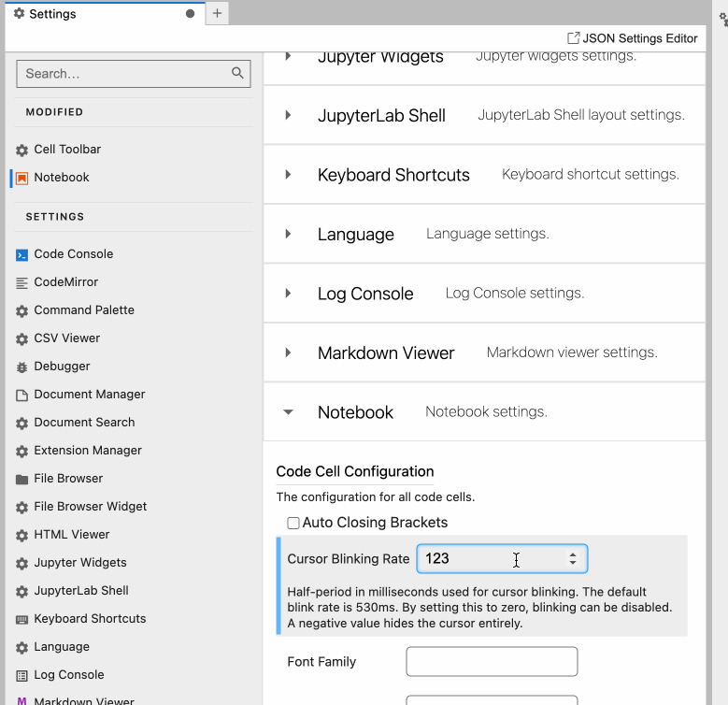Open Keyboard Shortcuts settings in sidebar
This screenshot has height=705, width=728.
90,618
